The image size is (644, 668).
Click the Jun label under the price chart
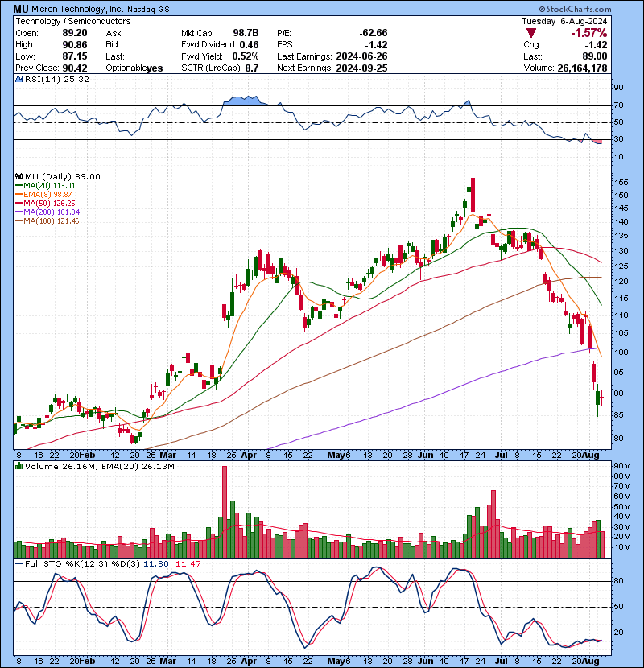coord(425,455)
